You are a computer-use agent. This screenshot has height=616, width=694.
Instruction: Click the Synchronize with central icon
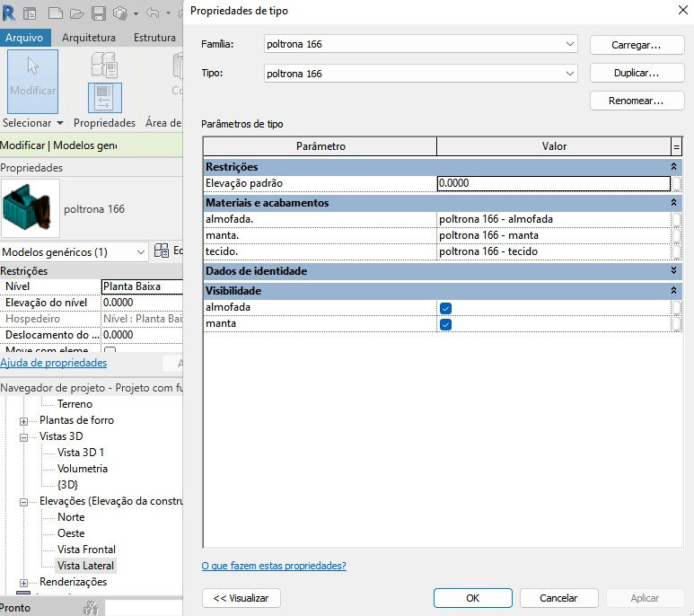[120, 13]
